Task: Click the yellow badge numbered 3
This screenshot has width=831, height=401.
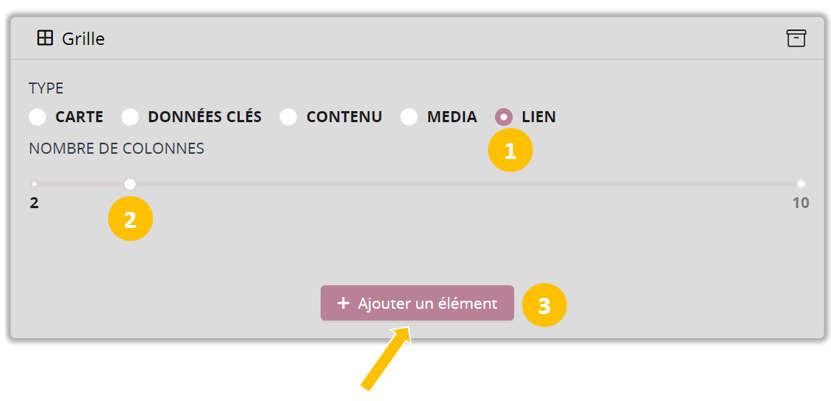Action: click(x=544, y=306)
